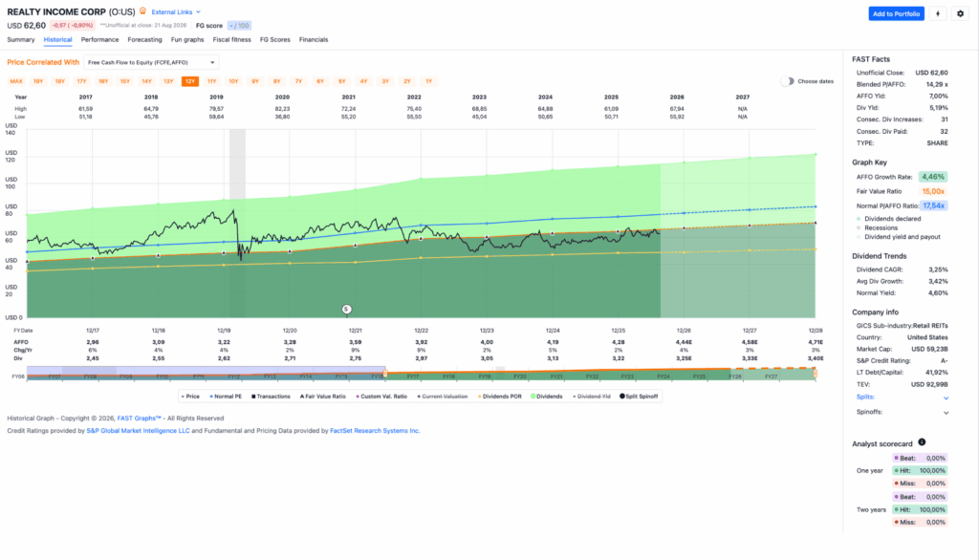979x560 pixels.
Task: Select 15Y time range
Action: [125, 81]
